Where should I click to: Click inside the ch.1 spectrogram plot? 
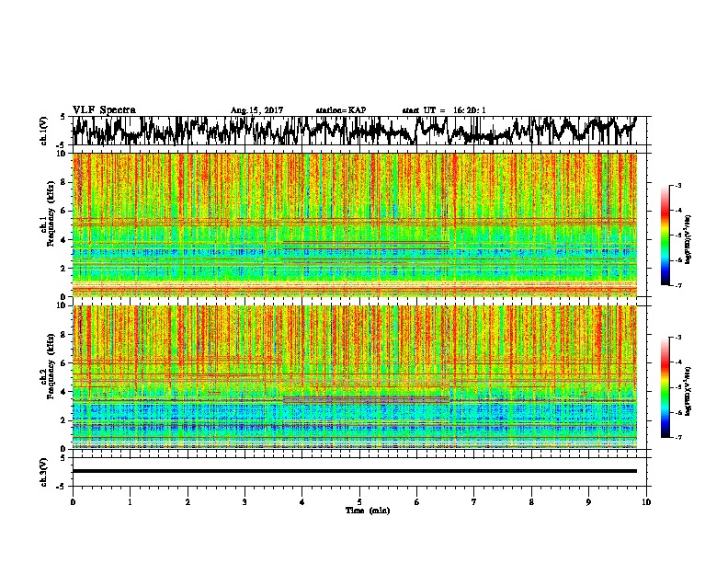pyautogui.click(x=354, y=224)
